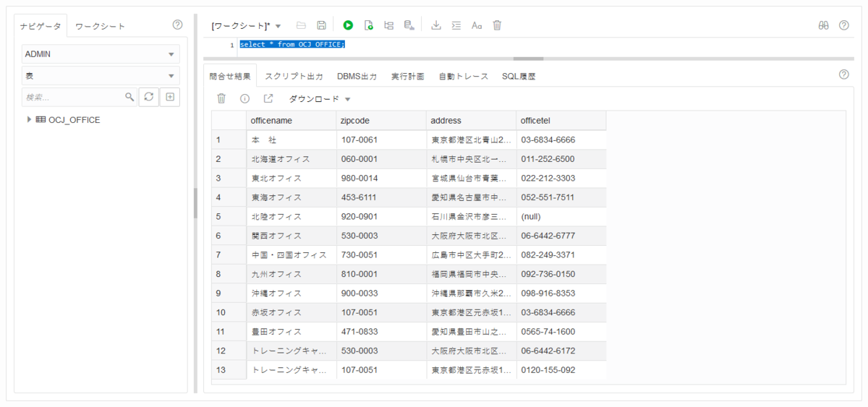Click cell 赤坂オフィス
Viewport: 868px width, 407px height.
coord(292,312)
